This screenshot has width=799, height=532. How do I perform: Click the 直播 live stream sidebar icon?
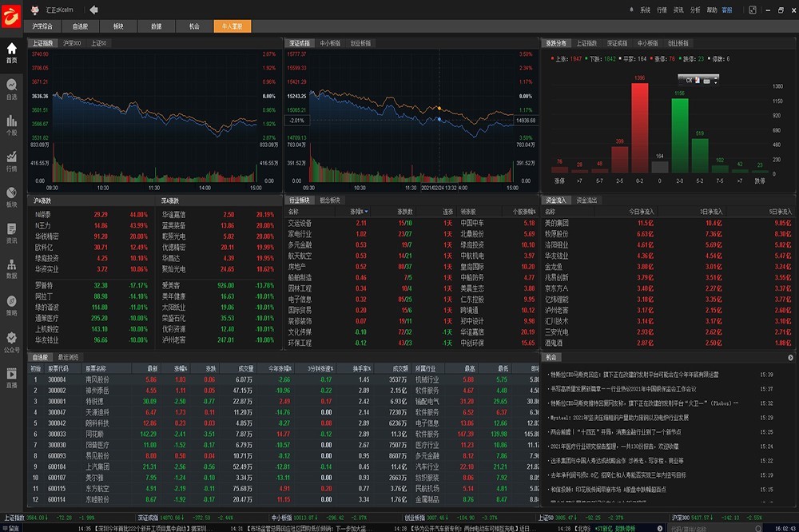tap(11, 376)
